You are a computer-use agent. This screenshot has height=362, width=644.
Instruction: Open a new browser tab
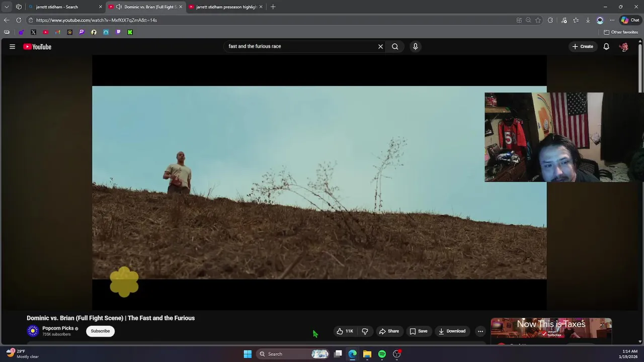[x=273, y=7]
